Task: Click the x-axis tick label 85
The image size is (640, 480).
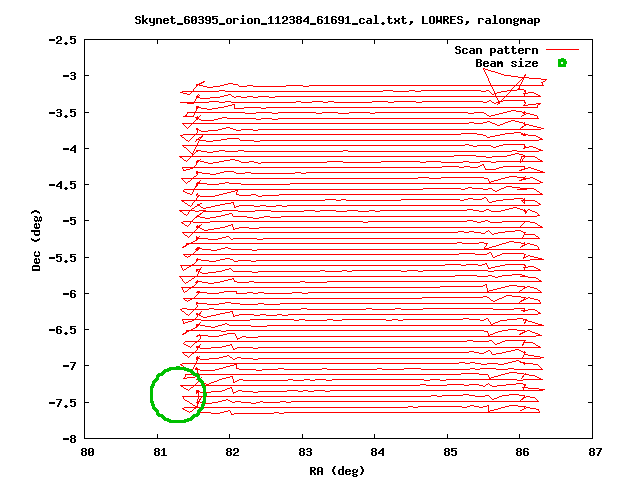Action: [x=450, y=452]
